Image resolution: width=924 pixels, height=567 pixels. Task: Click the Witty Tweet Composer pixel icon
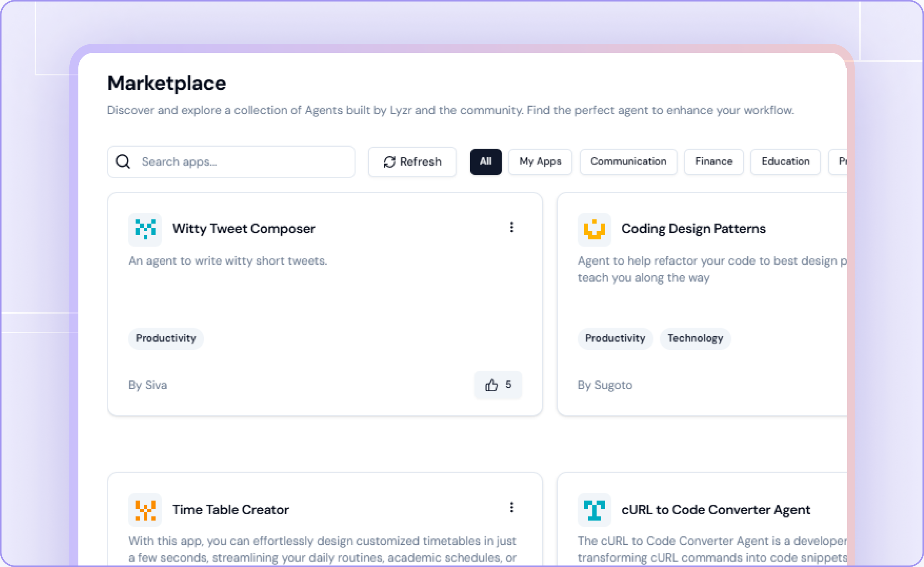(145, 229)
